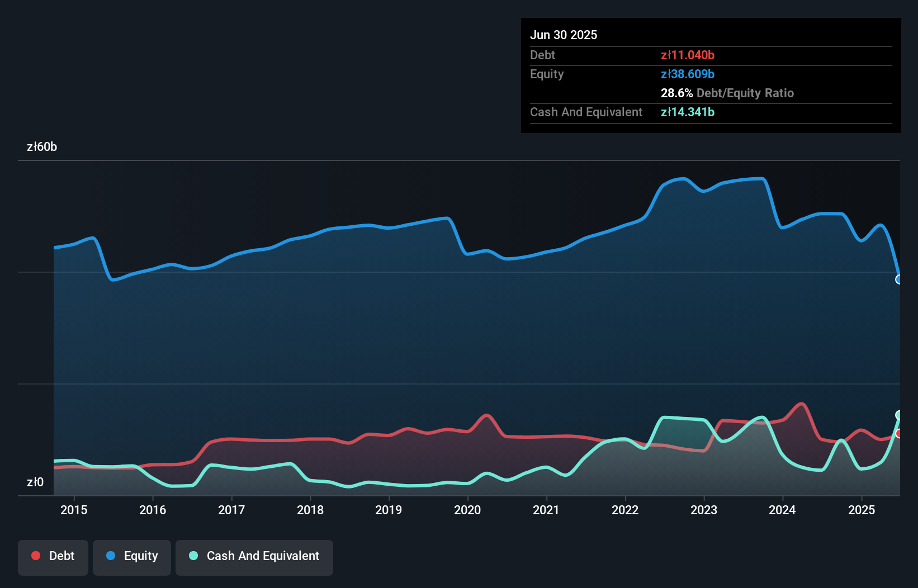
Task: Click the zł11.040b Debt value
Action: [x=688, y=55]
